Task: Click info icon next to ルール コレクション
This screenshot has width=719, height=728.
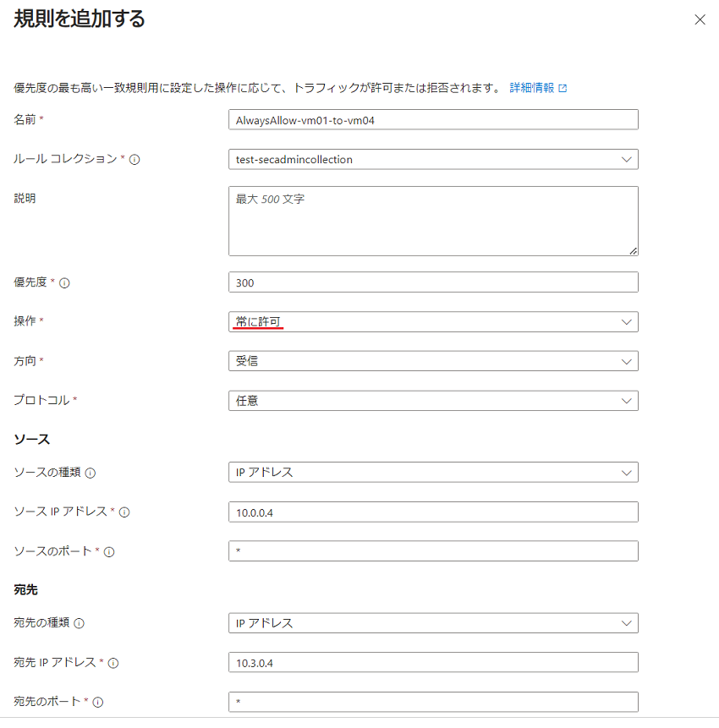Action: tap(134, 160)
